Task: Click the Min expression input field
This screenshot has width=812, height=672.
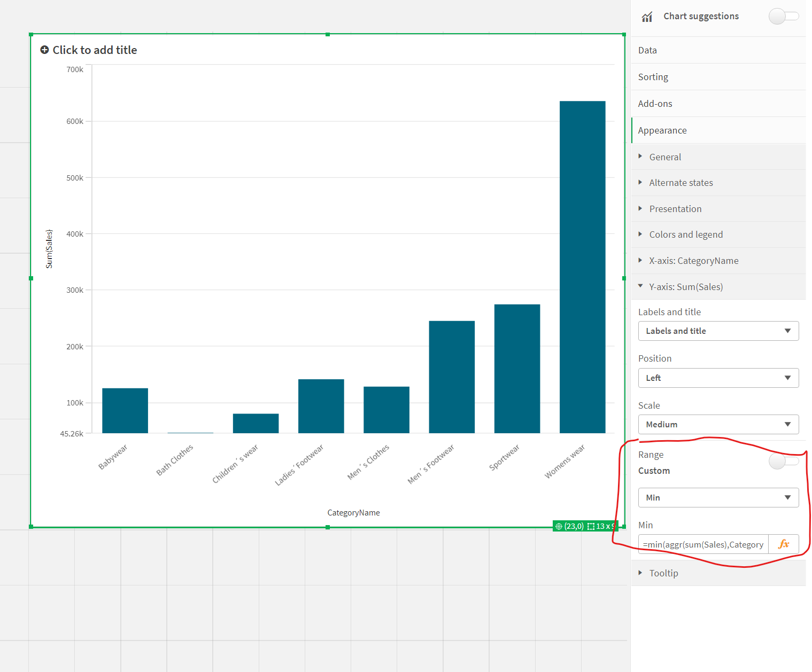Action: point(703,544)
